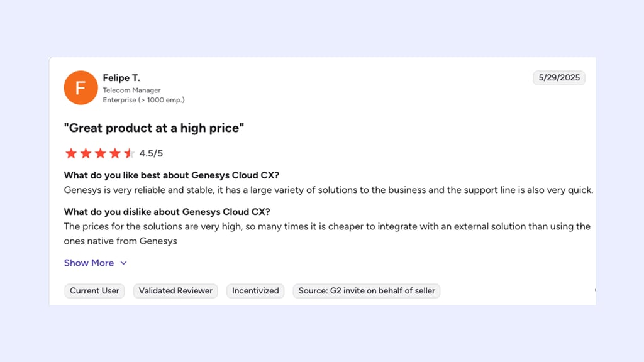Click the "Great product at a high price" title
This screenshot has width=644, height=362.
154,128
